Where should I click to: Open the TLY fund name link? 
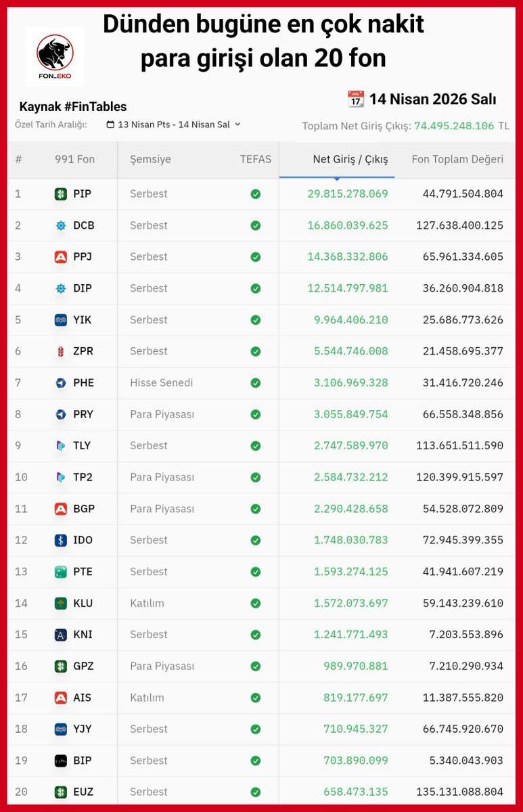82,446
